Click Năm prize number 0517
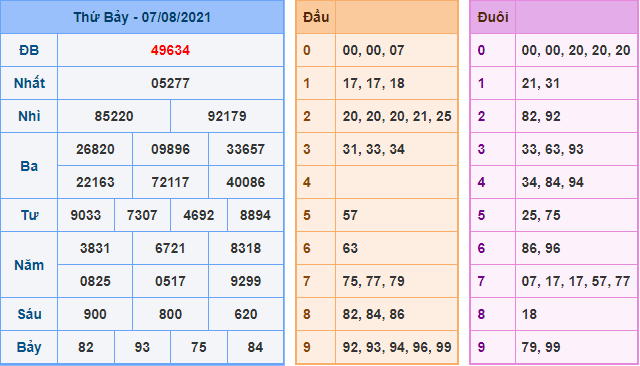This screenshot has width=640, height=366. click(170, 282)
